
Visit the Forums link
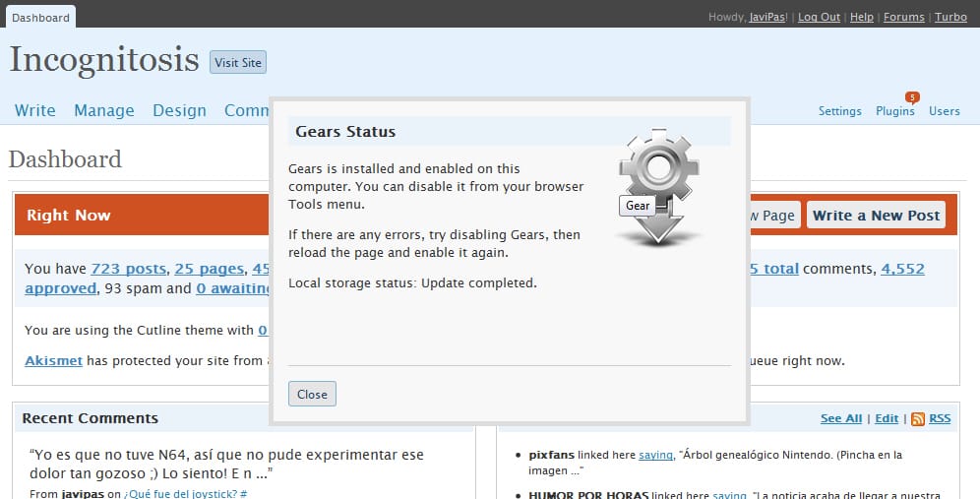tap(903, 17)
